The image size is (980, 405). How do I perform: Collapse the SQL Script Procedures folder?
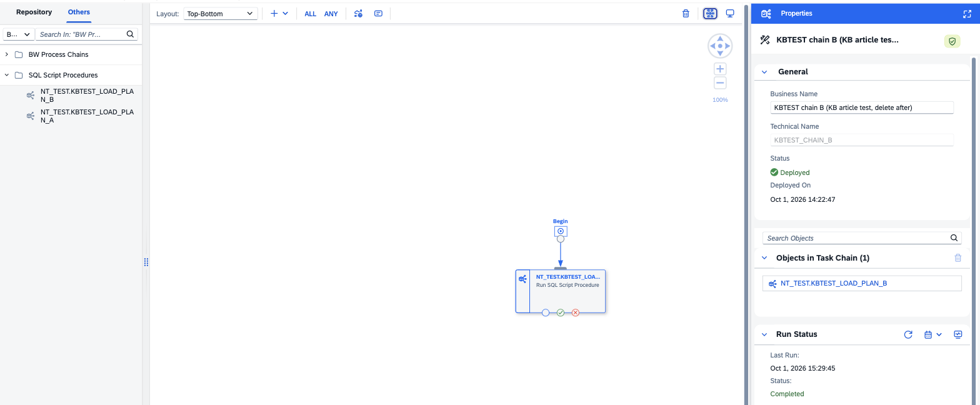[7, 75]
